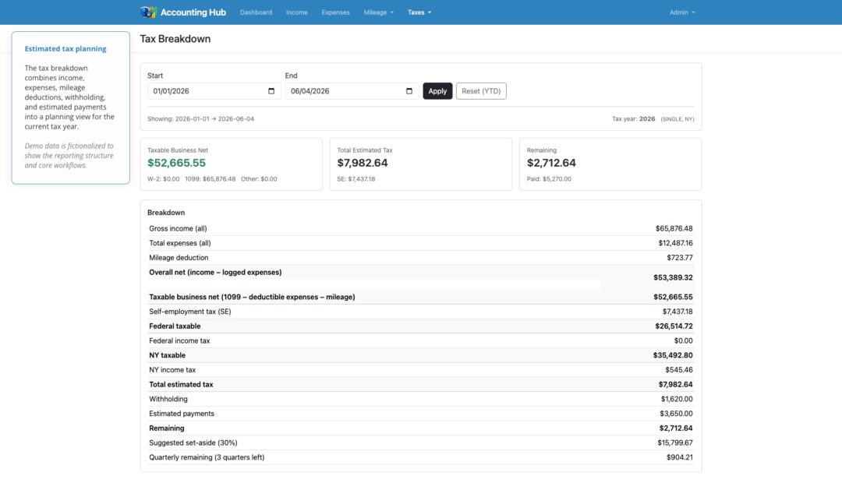Expand the Taxes dropdown menu

click(x=419, y=12)
